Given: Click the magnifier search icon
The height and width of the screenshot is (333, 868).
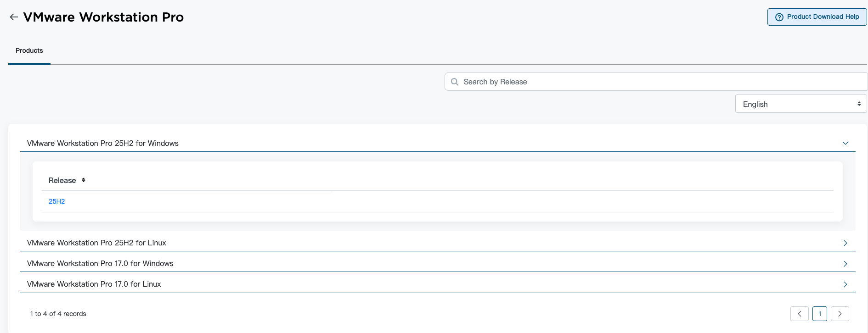Looking at the screenshot, I should pyautogui.click(x=455, y=82).
